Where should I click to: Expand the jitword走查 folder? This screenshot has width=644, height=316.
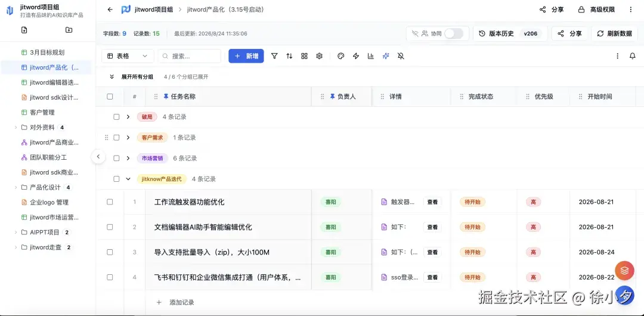click(x=16, y=247)
